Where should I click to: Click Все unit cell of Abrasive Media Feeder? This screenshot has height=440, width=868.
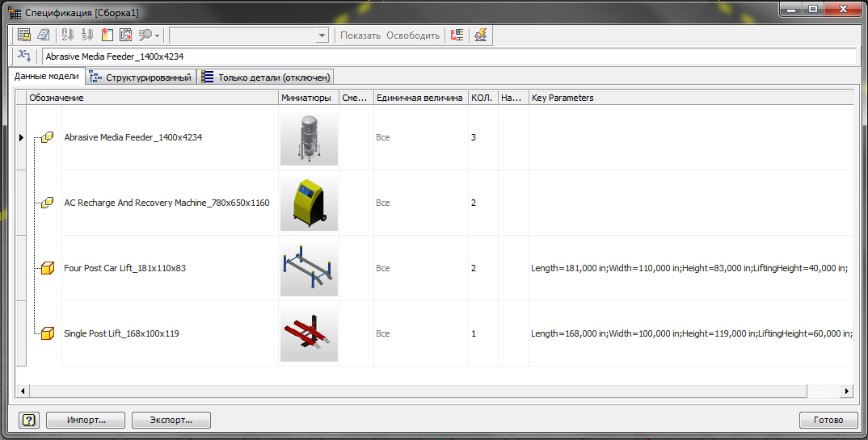click(421, 137)
